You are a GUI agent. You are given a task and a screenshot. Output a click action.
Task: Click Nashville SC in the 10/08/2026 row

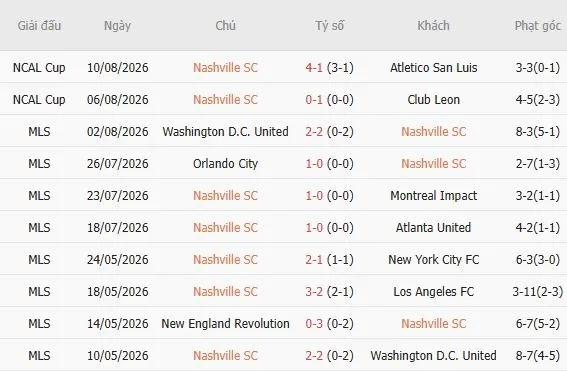(x=225, y=68)
